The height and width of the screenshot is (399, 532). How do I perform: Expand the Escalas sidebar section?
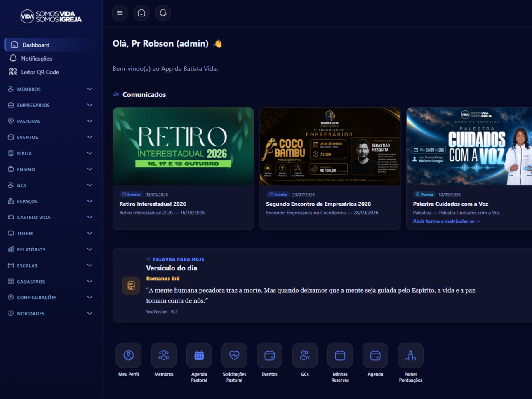pos(50,265)
